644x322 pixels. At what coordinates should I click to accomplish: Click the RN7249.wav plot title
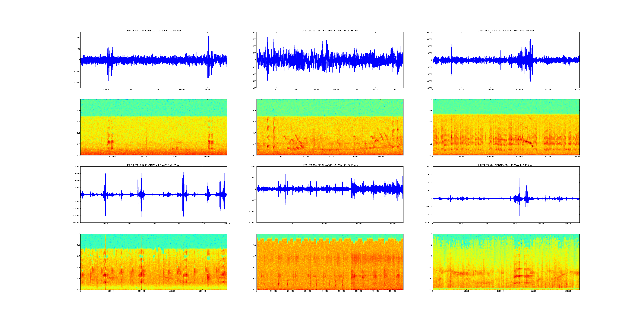click(x=153, y=31)
